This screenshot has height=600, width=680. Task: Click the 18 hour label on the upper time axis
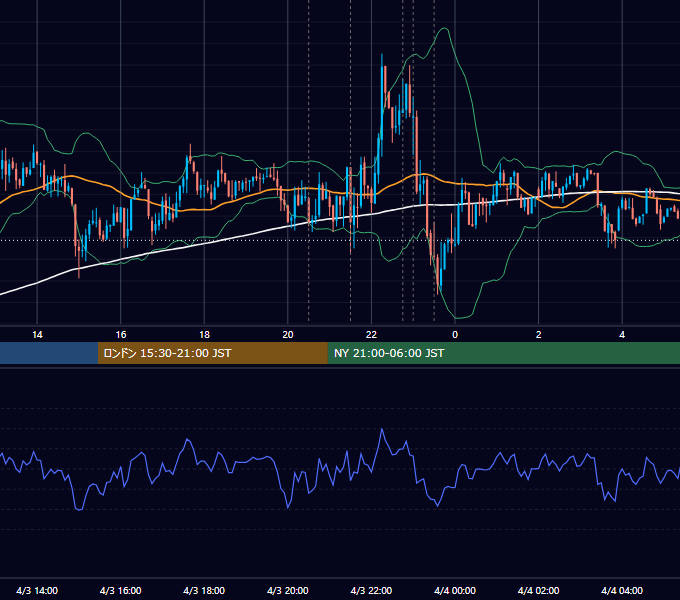click(x=204, y=335)
